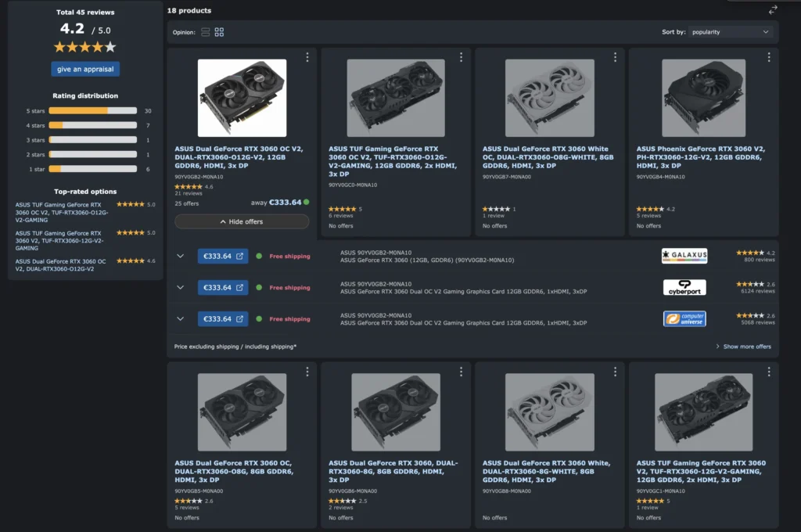Open options menu for ASUS Dual RTX 3060 DUAL-RTX3060-8G
This screenshot has width=801, height=532.
tap(461, 372)
